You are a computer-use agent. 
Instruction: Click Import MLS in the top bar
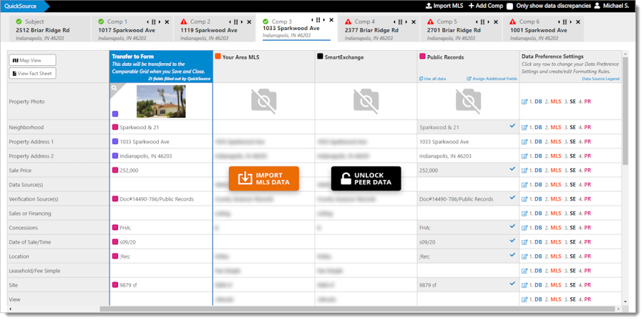(x=444, y=6)
